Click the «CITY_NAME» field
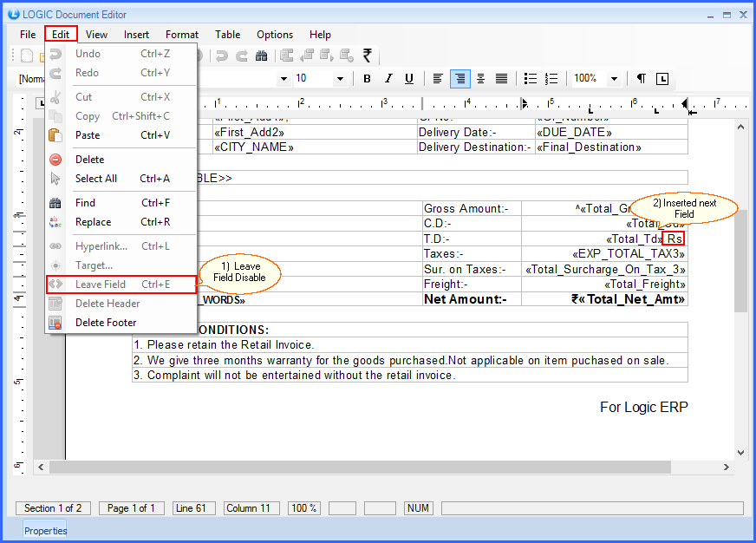This screenshot has width=756, height=543. pos(254,147)
